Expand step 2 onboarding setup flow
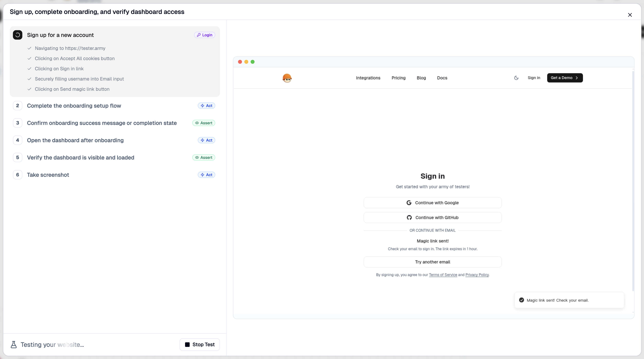Image resolution: width=644 pixels, height=359 pixels. tap(74, 106)
